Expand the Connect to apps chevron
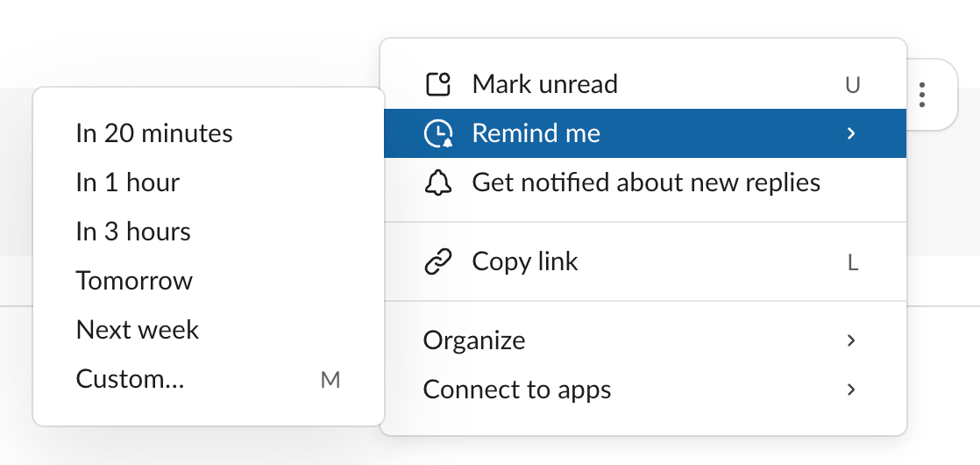Image resolution: width=980 pixels, height=465 pixels. (850, 390)
